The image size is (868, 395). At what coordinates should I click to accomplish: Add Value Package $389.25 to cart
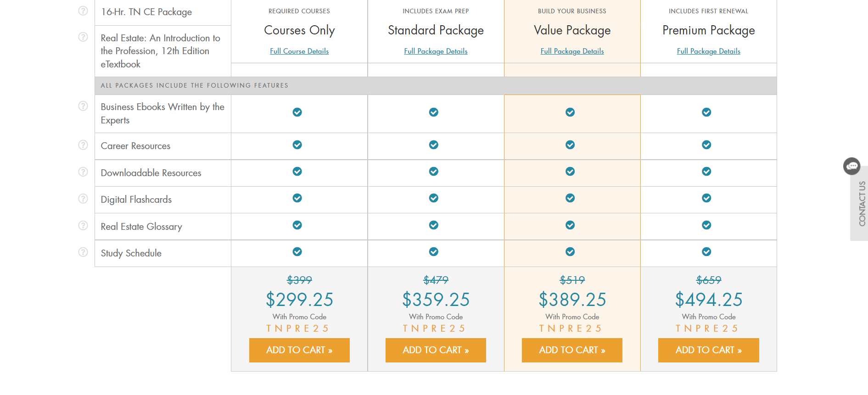572,350
